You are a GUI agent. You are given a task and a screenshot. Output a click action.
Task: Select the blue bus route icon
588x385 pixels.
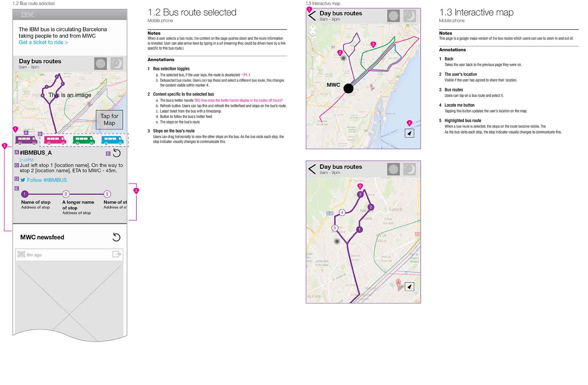click(112, 140)
